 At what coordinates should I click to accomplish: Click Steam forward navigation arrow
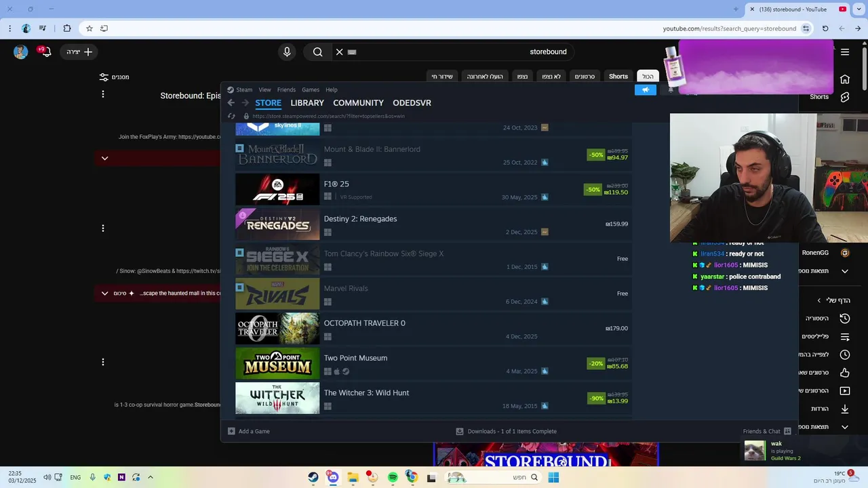click(x=245, y=103)
